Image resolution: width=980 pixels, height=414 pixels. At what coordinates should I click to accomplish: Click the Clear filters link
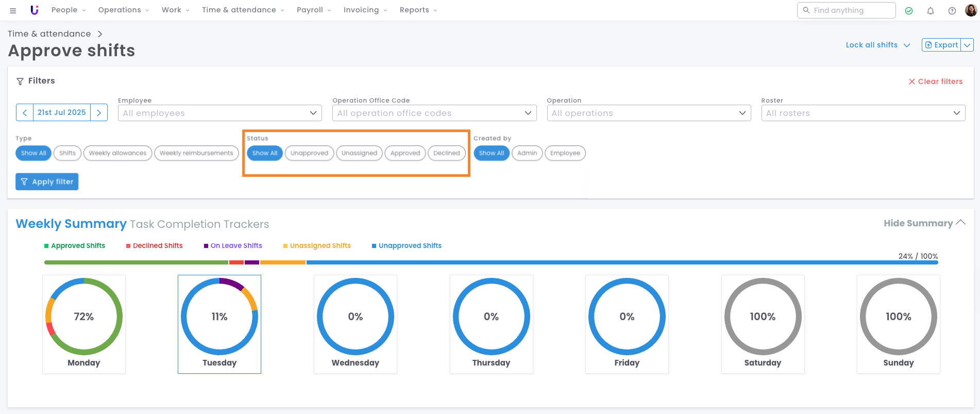point(935,81)
